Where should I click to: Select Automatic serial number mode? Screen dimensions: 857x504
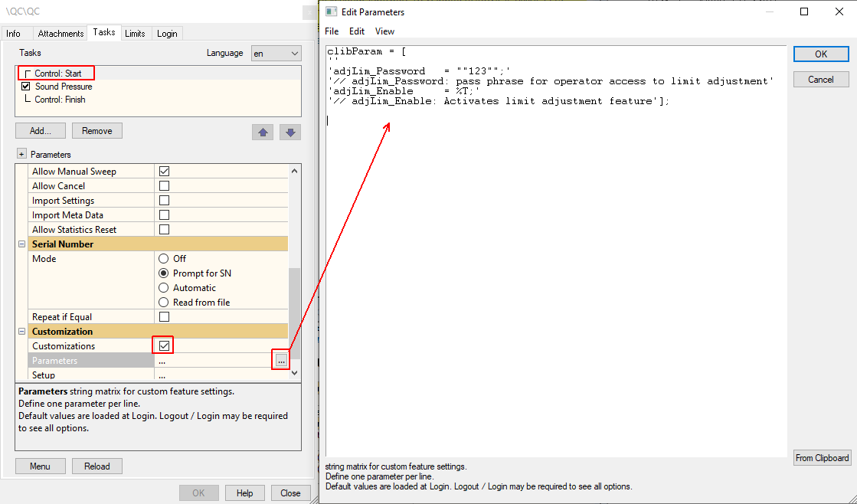point(163,287)
